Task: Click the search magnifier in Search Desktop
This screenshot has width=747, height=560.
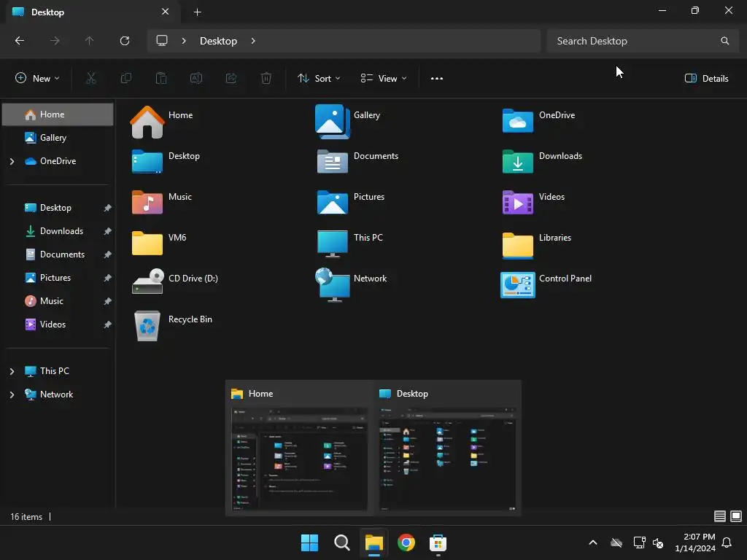Action: click(x=724, y=41)
